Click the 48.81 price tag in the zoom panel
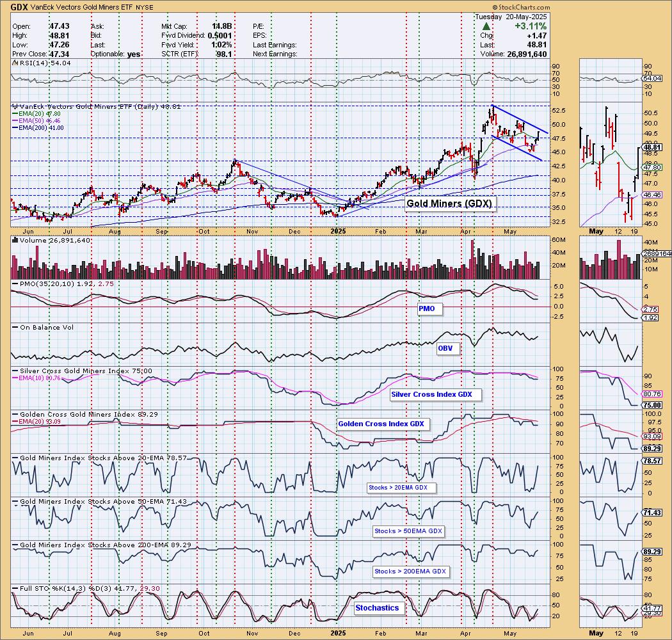 [x=653, y=147]
